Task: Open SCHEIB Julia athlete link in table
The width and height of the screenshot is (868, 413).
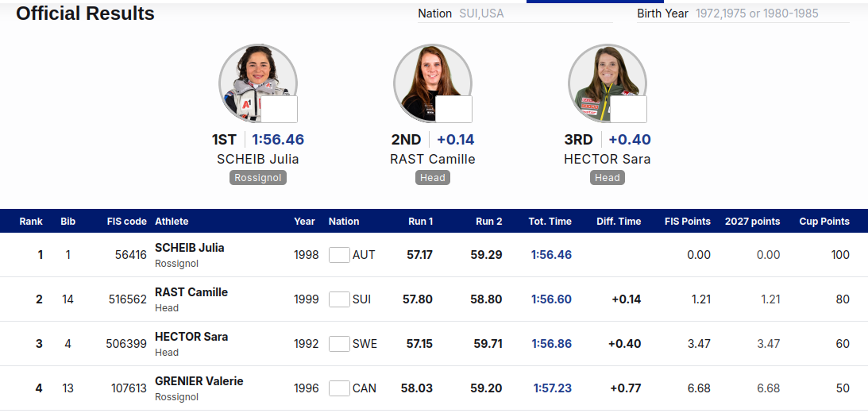Action: click(189, 248)
